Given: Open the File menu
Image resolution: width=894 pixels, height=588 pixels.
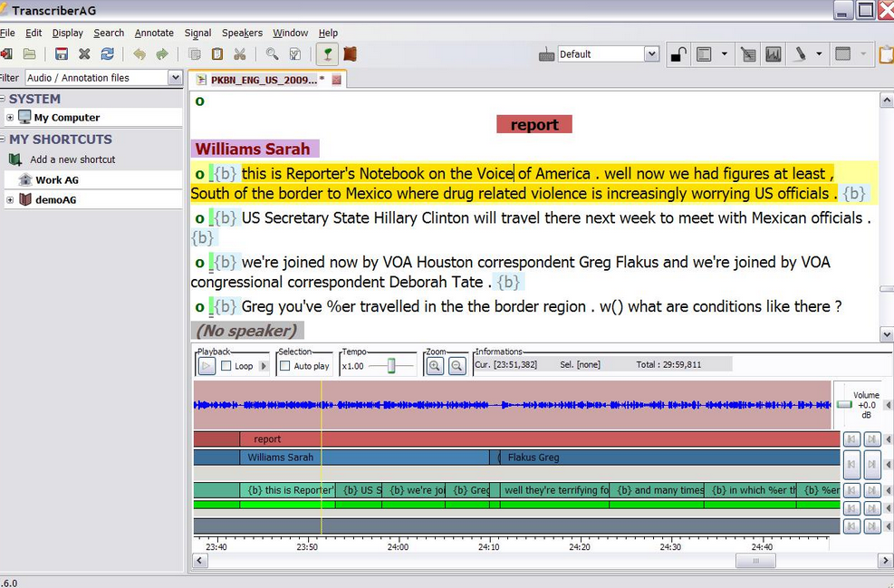Looking at the screenshot, I should tap(7, 34).
